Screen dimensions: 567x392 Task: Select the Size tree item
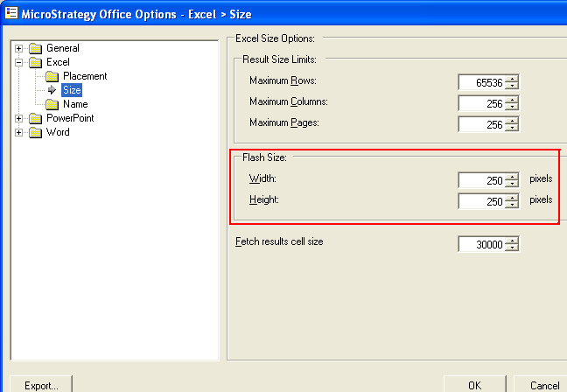point(72,90)
